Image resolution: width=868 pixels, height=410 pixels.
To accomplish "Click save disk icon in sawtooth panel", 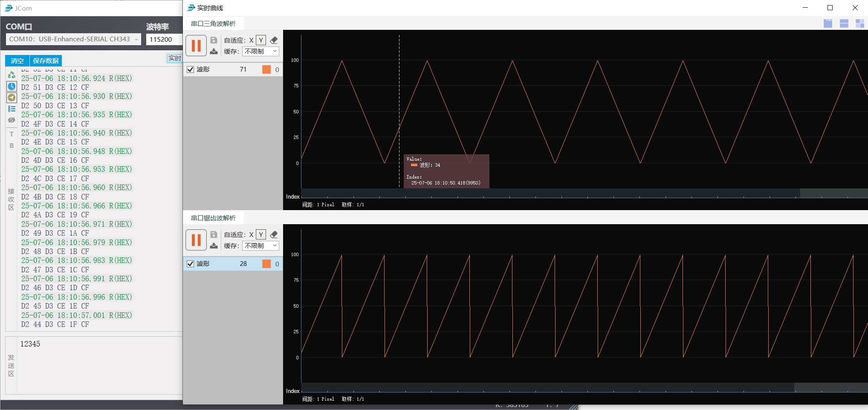I will click(214, 234).
